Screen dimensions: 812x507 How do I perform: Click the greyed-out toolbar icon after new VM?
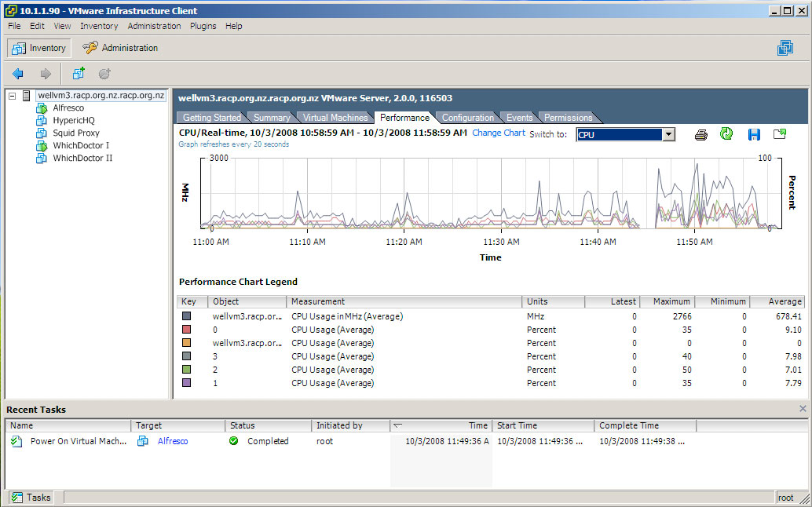[x=104, y=74]
